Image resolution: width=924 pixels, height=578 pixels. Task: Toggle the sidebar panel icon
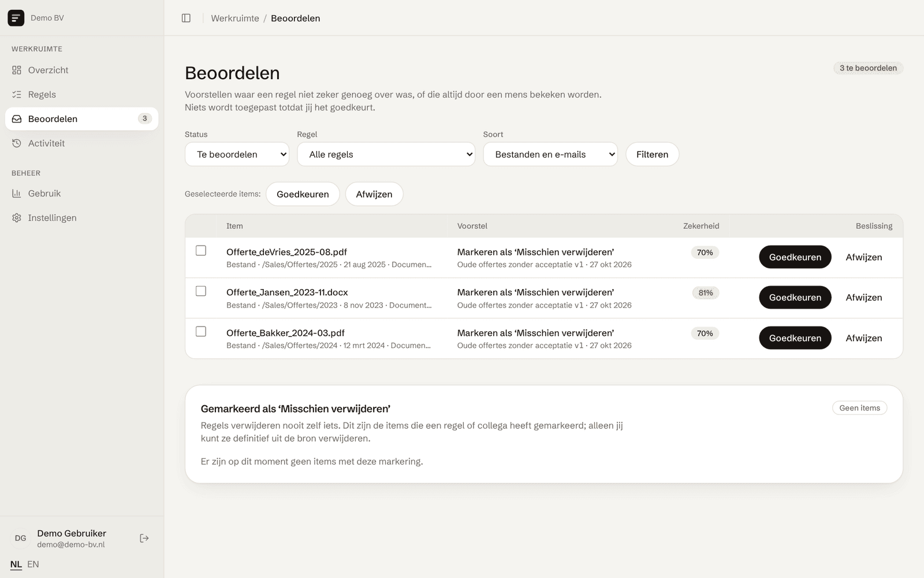[x=186, y=18]
